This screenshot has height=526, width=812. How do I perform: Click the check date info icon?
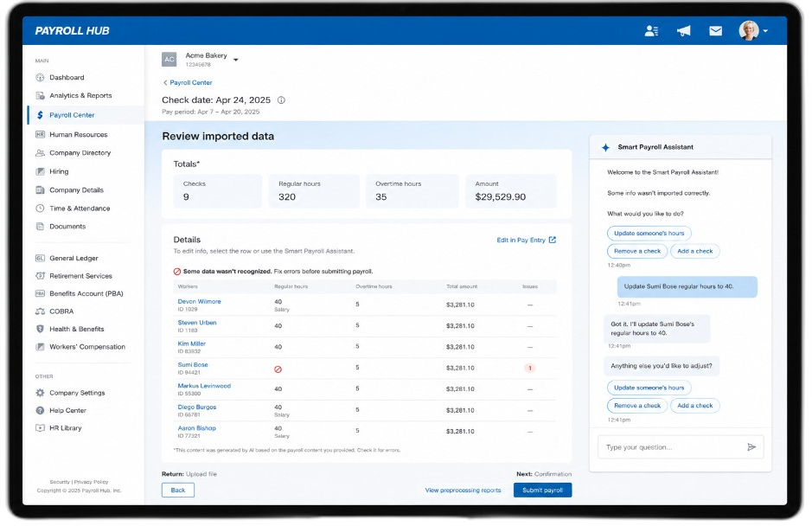(x=281, y=100)
